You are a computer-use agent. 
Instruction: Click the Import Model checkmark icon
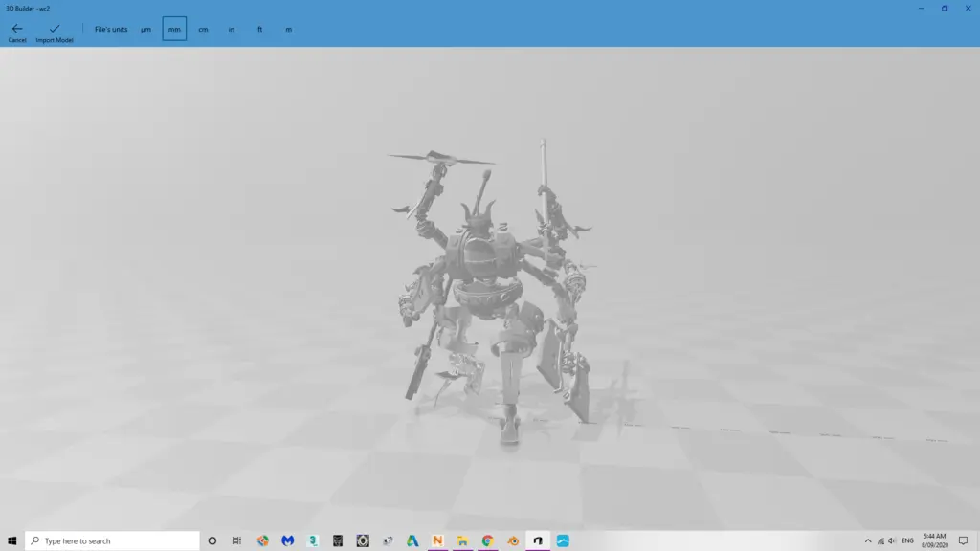point(54,30)
